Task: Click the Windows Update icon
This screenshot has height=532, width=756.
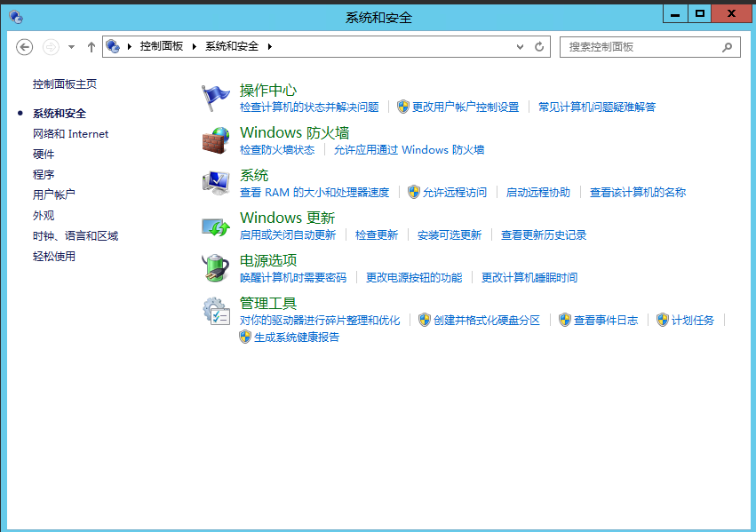Action: tap(216, 226)
